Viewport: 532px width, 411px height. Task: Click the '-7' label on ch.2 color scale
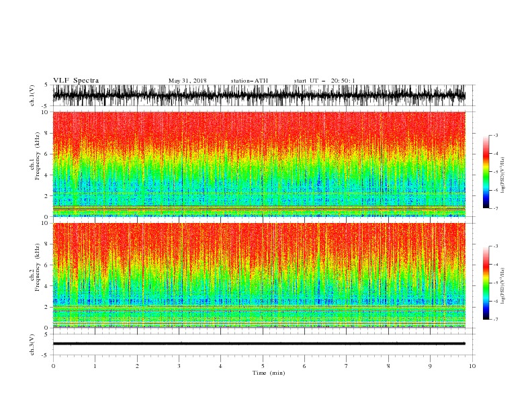(495, 320)
